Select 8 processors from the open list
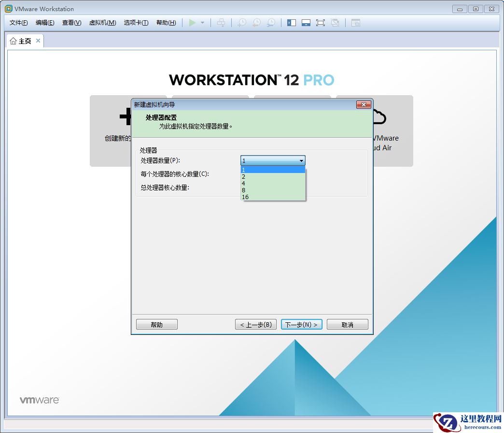Image resolution: width=504 pixels, height=433 pixels. tap(273, 190)
